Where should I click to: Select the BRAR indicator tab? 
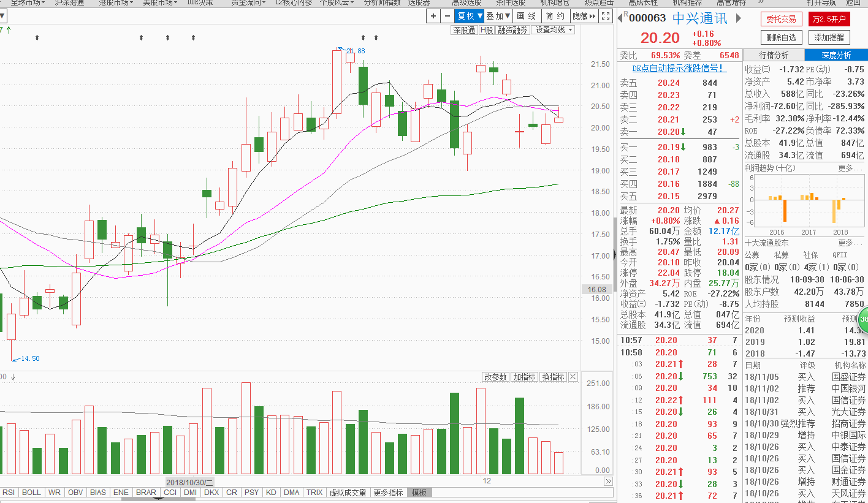pos(147,493)
